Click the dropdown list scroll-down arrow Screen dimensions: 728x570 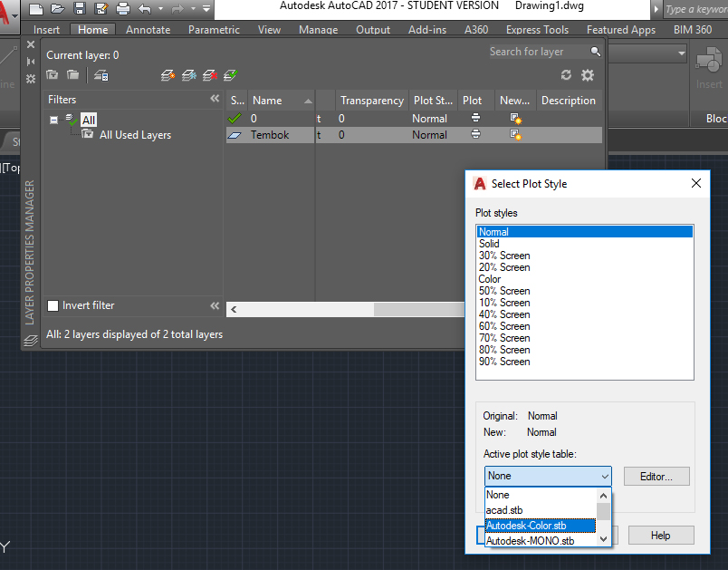[603, 539]
